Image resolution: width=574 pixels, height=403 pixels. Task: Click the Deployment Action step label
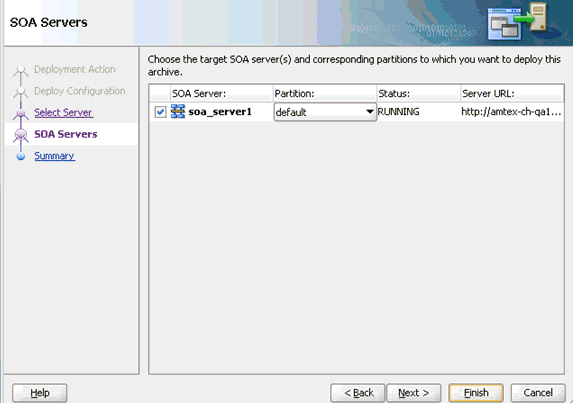coord(75,69)
